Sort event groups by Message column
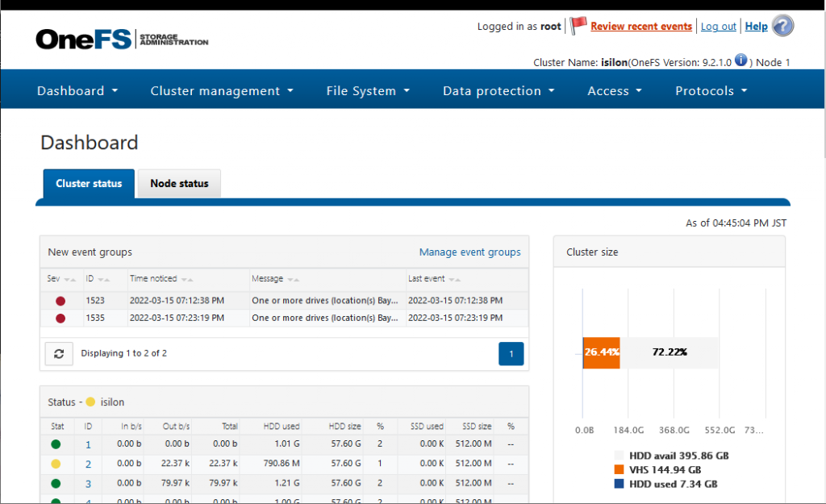Image resolution: width=826 pixels, height=504 pixels. (276, 278)
